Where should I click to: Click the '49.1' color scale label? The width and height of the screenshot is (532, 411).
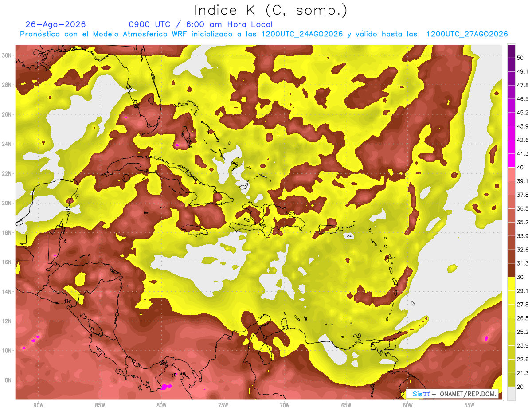pos(523,72)
